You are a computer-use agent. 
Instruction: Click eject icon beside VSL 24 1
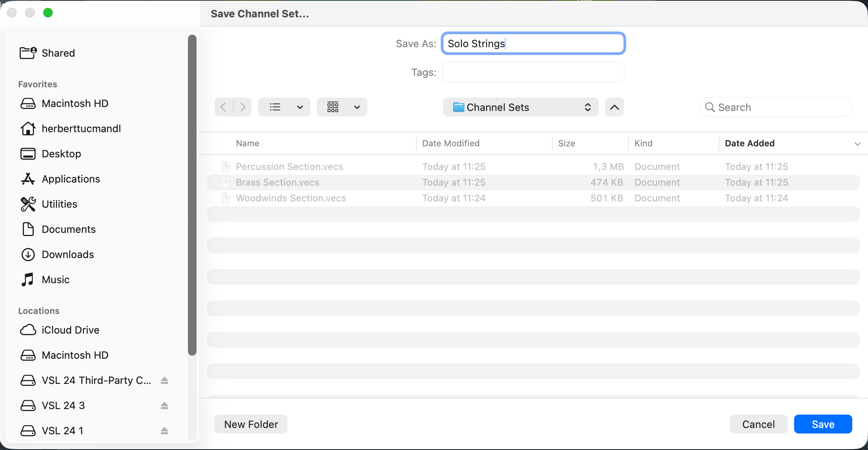tap(164, 431)
